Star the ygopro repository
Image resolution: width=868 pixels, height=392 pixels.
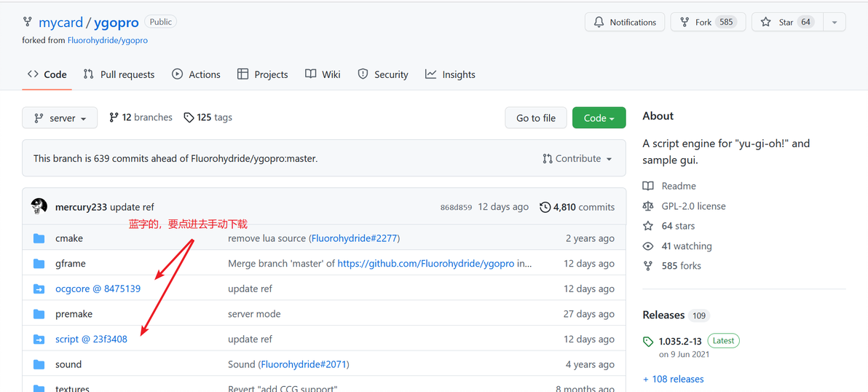pos(786,23)
